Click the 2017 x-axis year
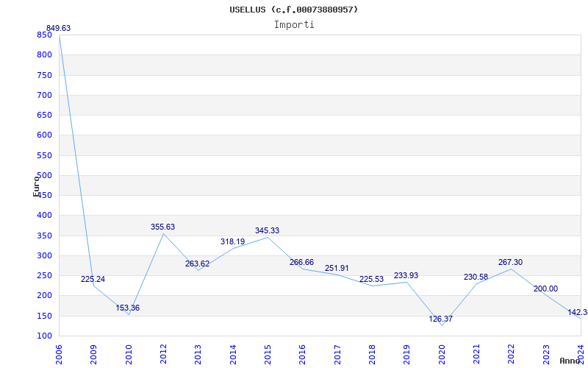This screenshot has height=368, width=588. tap(337, 355)
